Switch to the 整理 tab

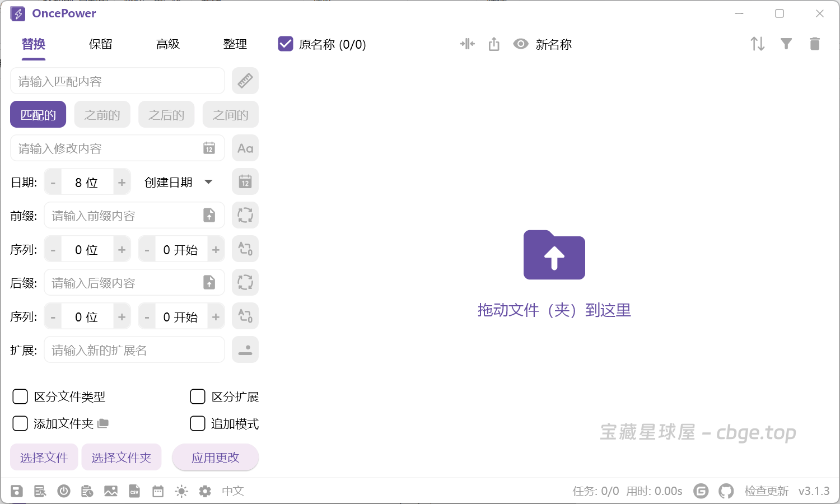[235, 44]
